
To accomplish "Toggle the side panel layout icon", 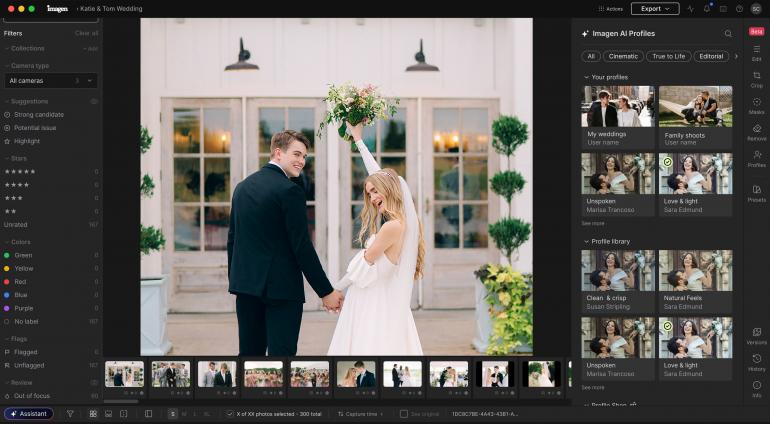I will tap(148, 414).
